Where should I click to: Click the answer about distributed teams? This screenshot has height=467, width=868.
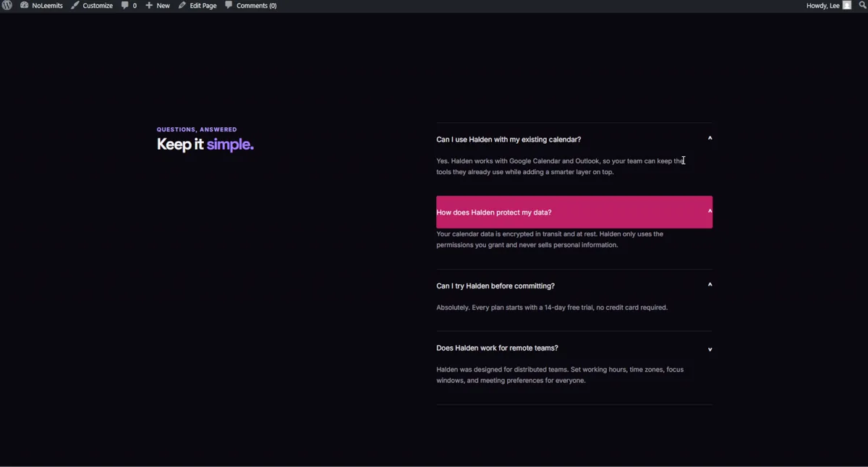tap(560, 374)
